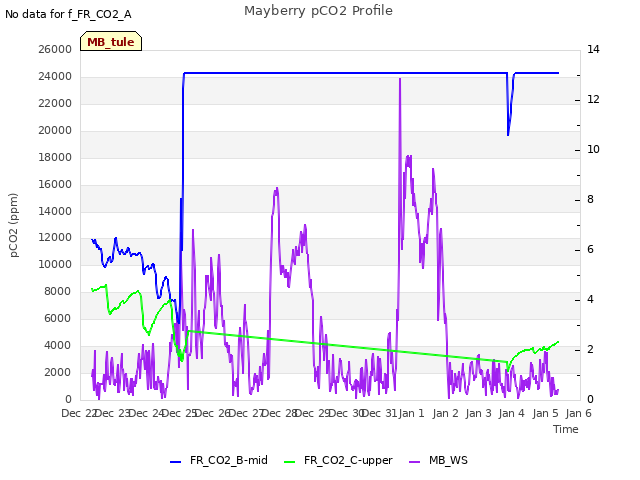Viewport: 640px width, 480px height.
Task: Click 'No data for f_FR_CO2_A' message
Action: click(68, 14)
